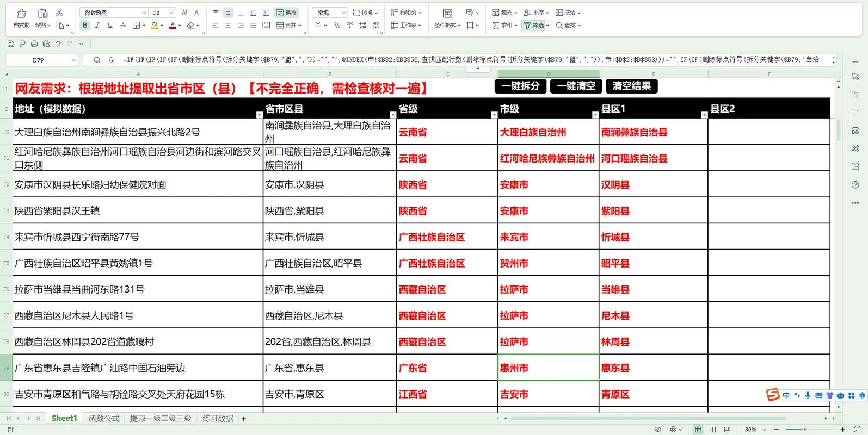The height and width of the screenshot is (435, 868).
Task: Click the help question mark sidebar icon
Action: tap(855, 185)
